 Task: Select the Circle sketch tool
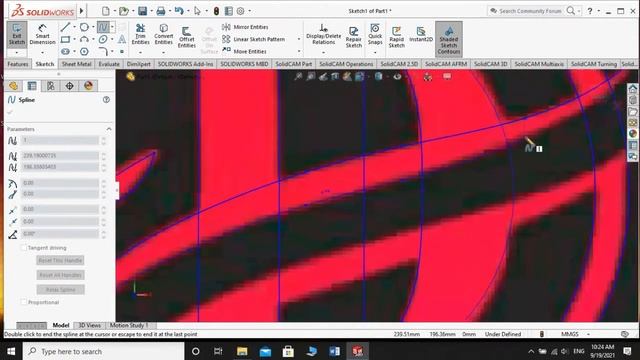tap(84, 27)
